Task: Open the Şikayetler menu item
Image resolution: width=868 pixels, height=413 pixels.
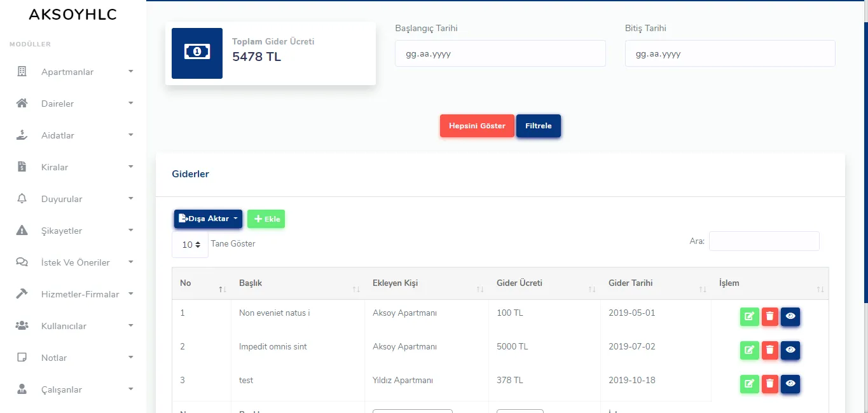Action: click(x=73, y=231)
